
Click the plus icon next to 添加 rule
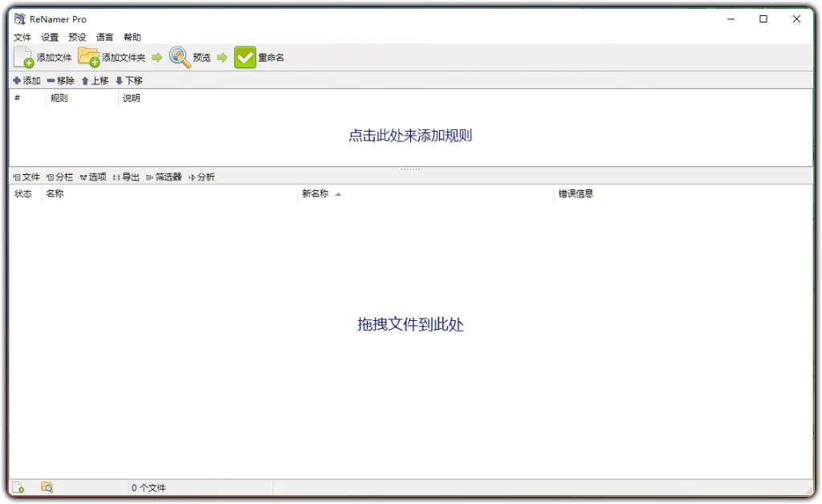click(16, 80)
